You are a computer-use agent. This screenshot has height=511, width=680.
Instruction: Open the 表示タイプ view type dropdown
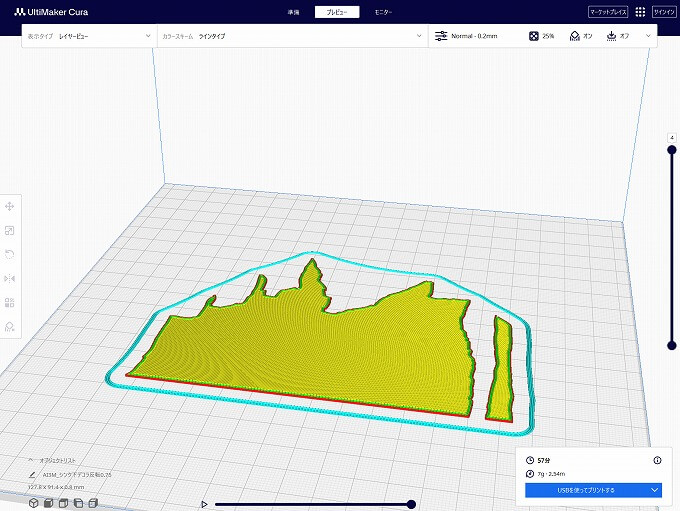click(89, 36)
